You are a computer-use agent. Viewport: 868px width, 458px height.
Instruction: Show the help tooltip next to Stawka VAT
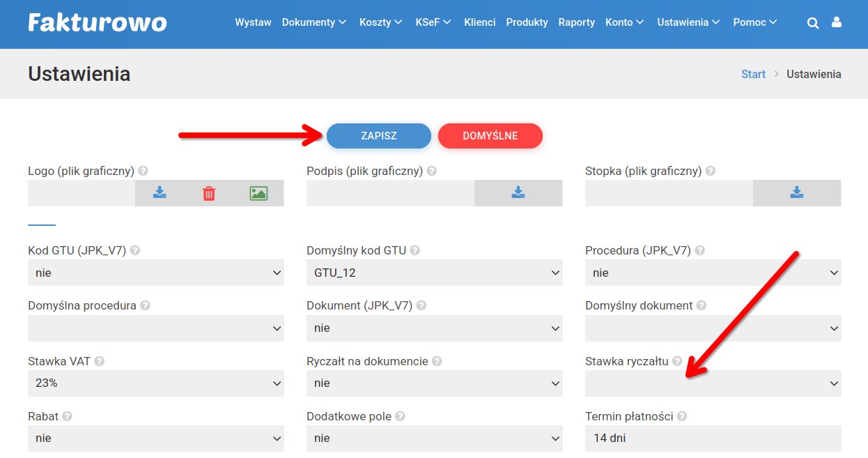tap(100, 361)
